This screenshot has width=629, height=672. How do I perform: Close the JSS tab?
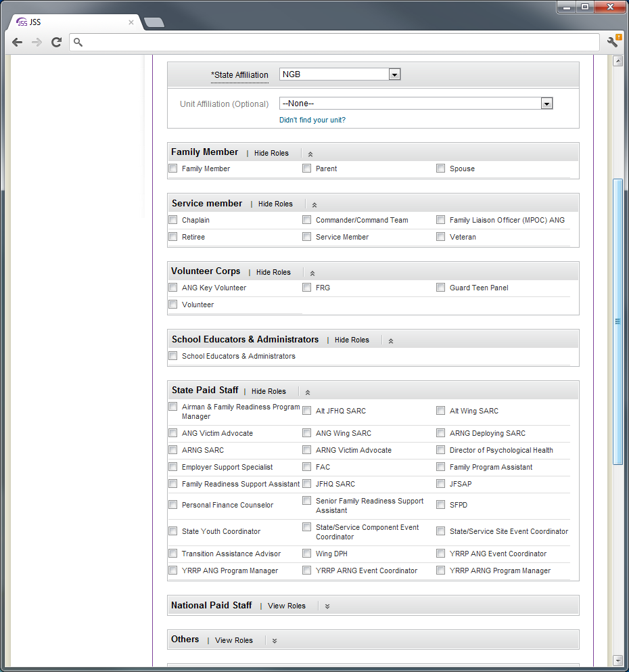(131, 22)
